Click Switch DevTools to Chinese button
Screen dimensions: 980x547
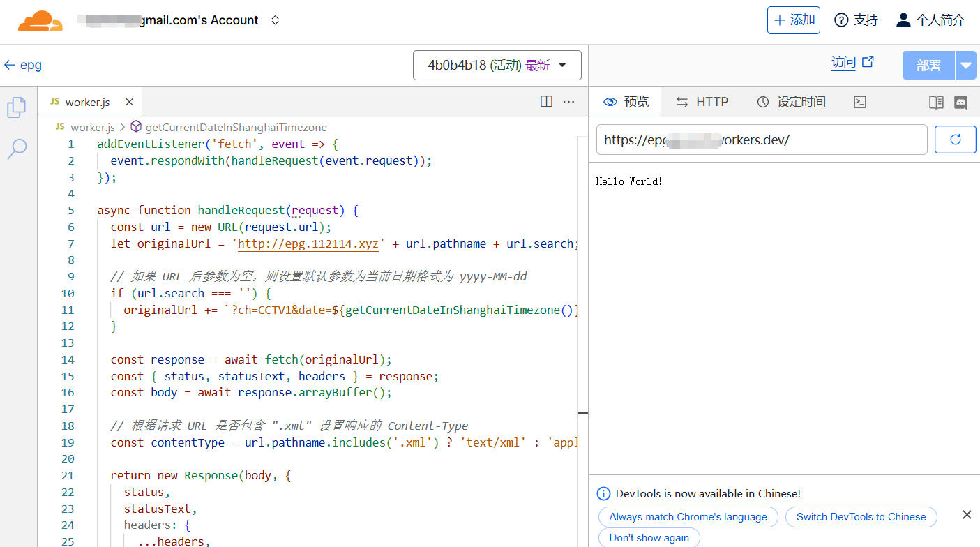(861, 517)
